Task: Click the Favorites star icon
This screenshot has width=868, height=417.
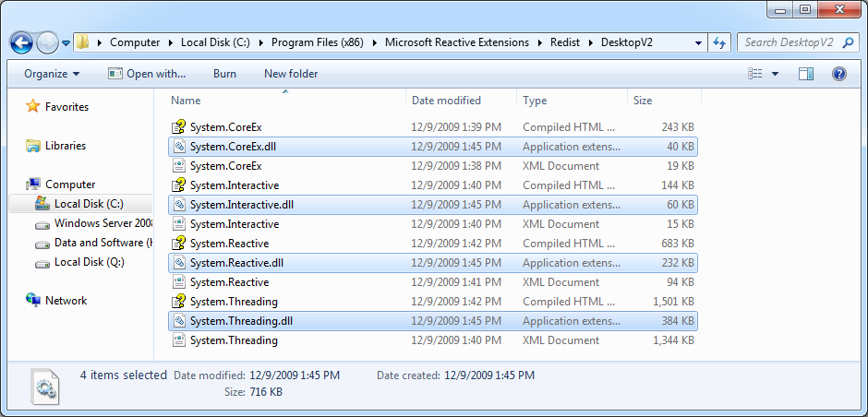Action: click(33, 106)
